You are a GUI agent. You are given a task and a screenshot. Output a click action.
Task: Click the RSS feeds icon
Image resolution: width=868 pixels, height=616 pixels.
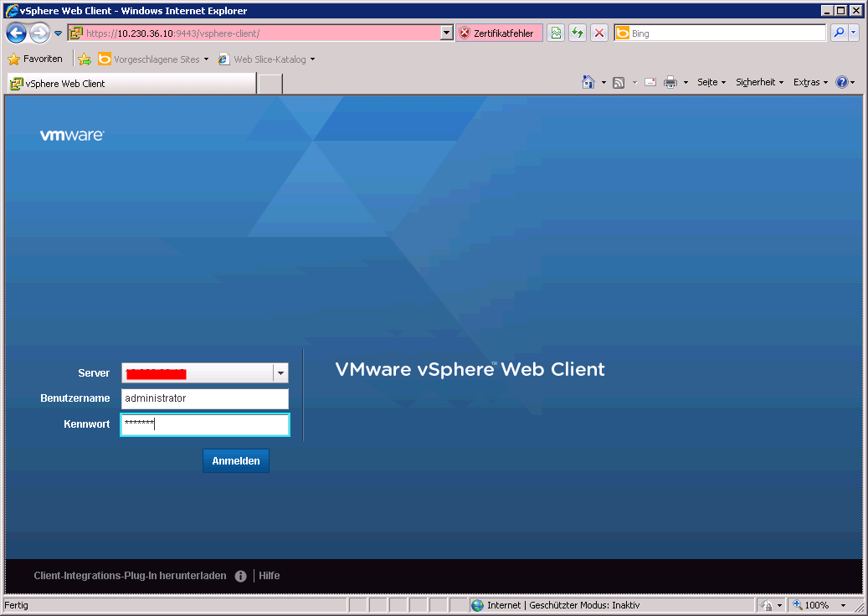click(619, 82)
